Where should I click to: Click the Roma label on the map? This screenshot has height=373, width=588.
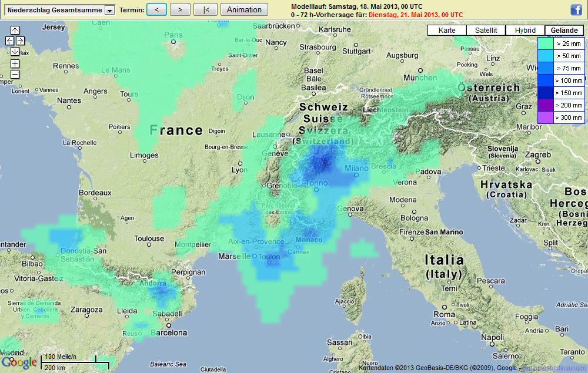coord(444,314)
